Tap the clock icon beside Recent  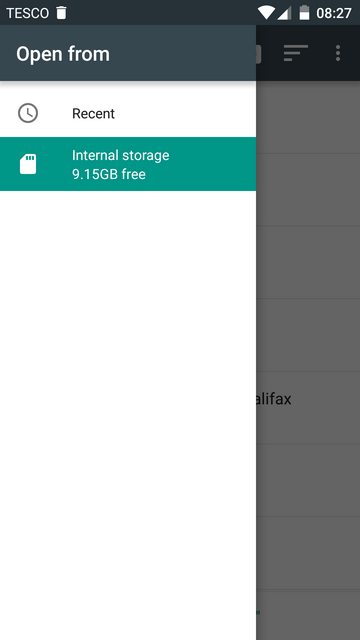[28, 113]
